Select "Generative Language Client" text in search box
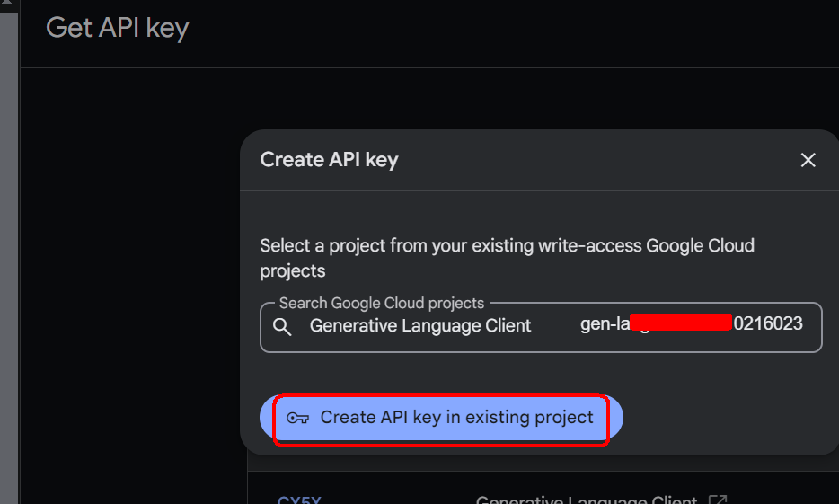 (420, 326)
